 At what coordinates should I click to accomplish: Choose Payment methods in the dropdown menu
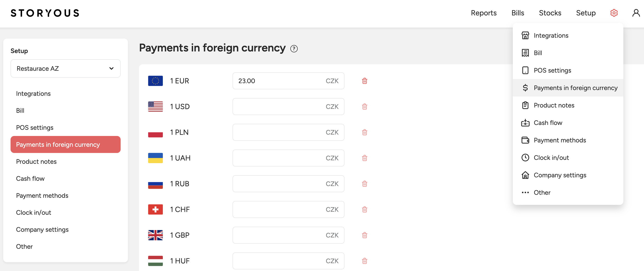(x=560, y=140)
